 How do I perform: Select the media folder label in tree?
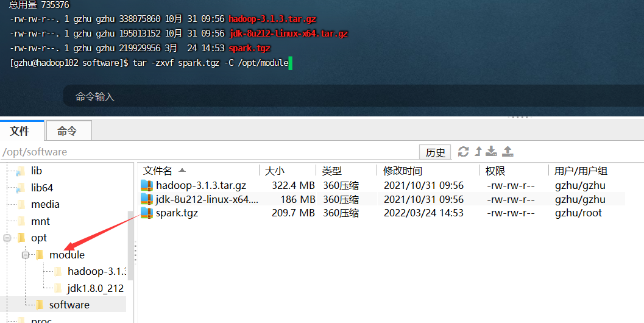click(45, 204)
